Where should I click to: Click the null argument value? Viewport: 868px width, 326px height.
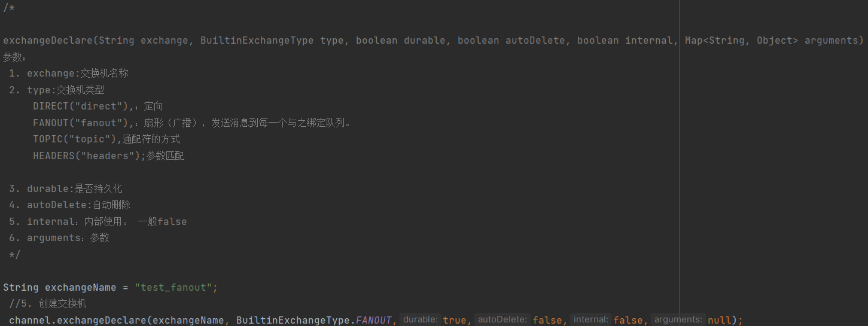(719, 320)
